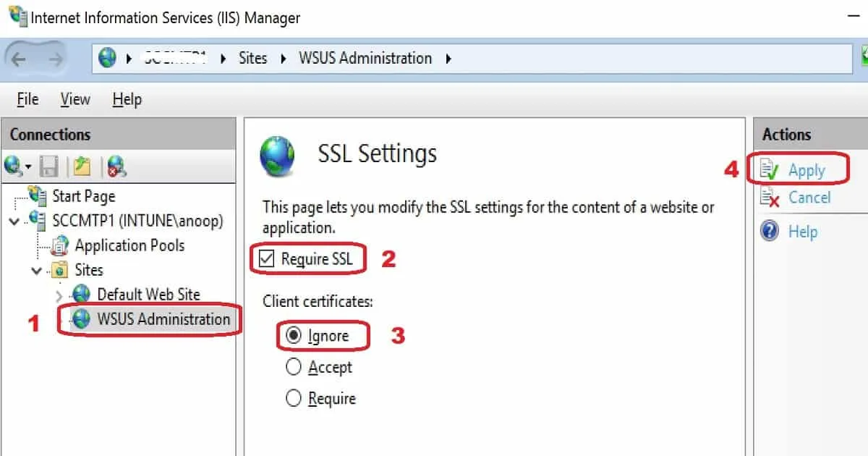Collapse the SCCMTP1 server node

pos(14,221)
